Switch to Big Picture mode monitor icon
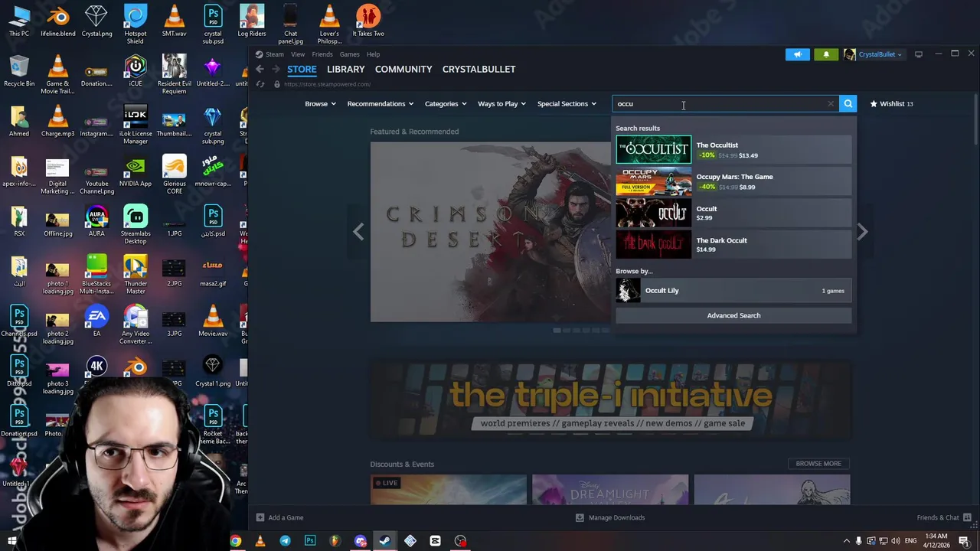980x551 pixels. (x=919, y=54)
